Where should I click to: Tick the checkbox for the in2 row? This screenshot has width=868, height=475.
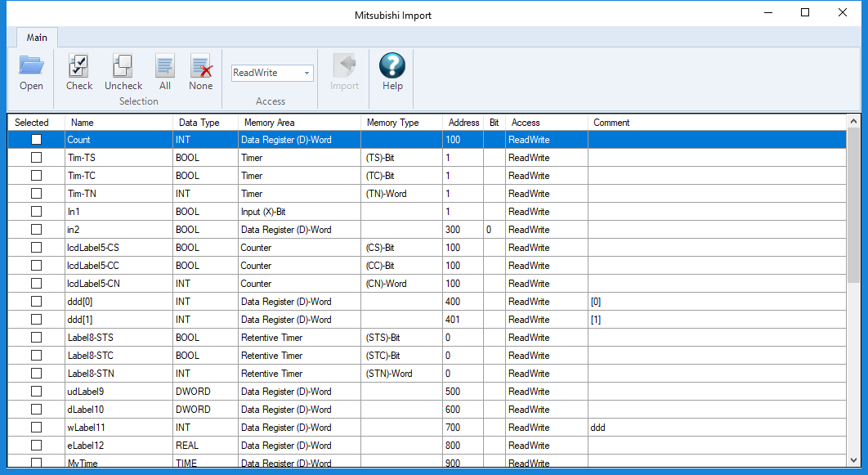pos(37,229)
